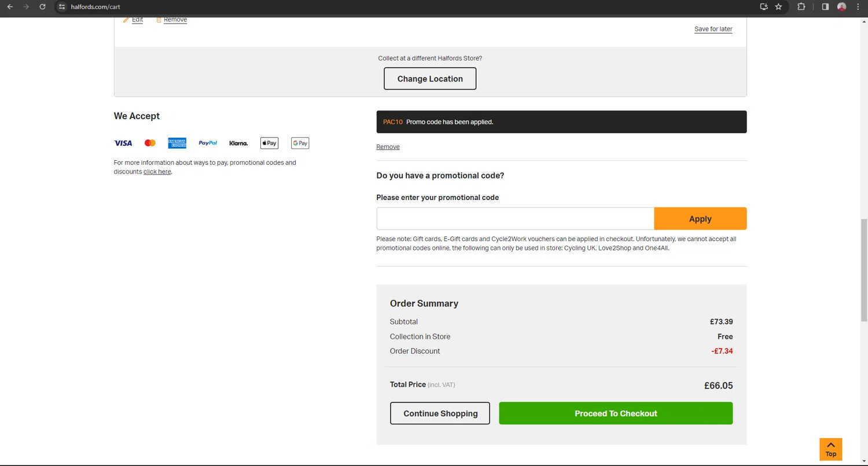Open the 'click here' payment info link
Viewport: 868px width, 466px height.
coord(157,172)
